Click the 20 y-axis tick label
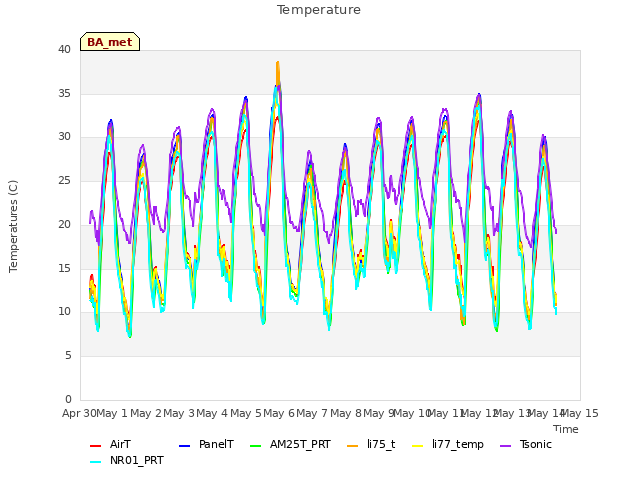The height and width of the screenshot is (480, 640). [x=64, y=224]
